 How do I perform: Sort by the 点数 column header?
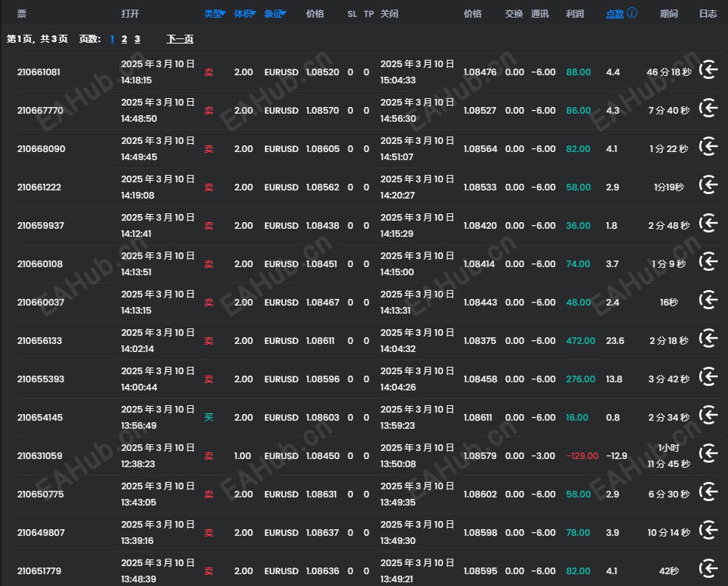click(614, 13)
